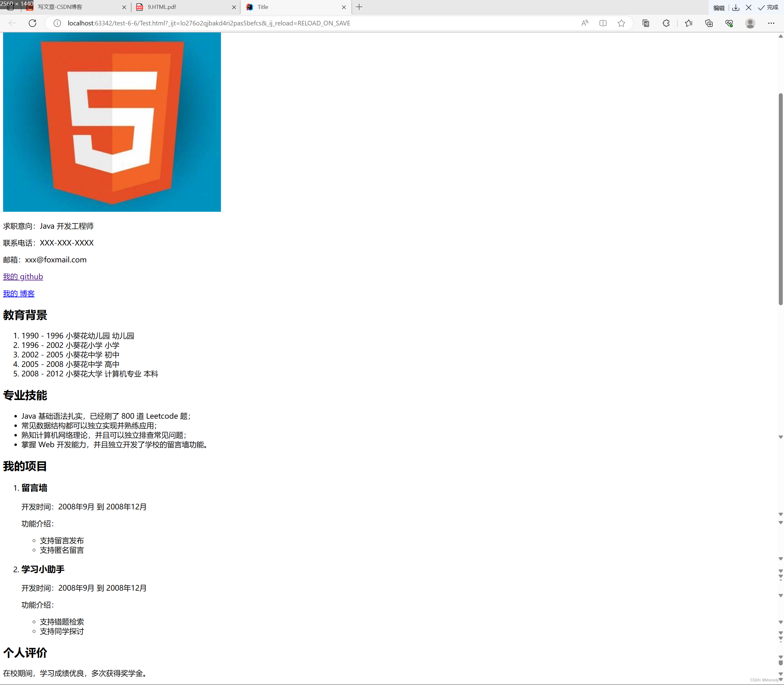Open Favorites list icon
Viewport: 784px width, 685px height.
[x=689, y=23]
